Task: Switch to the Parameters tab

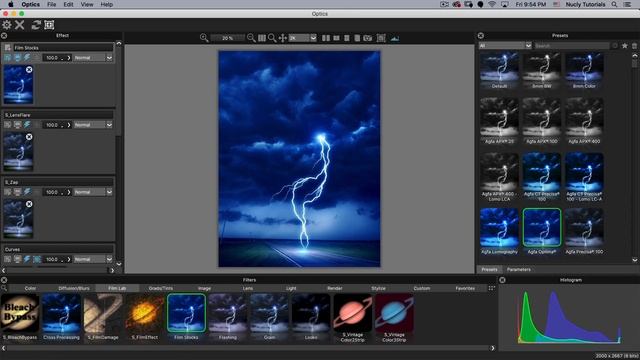Action: (518, 269)
